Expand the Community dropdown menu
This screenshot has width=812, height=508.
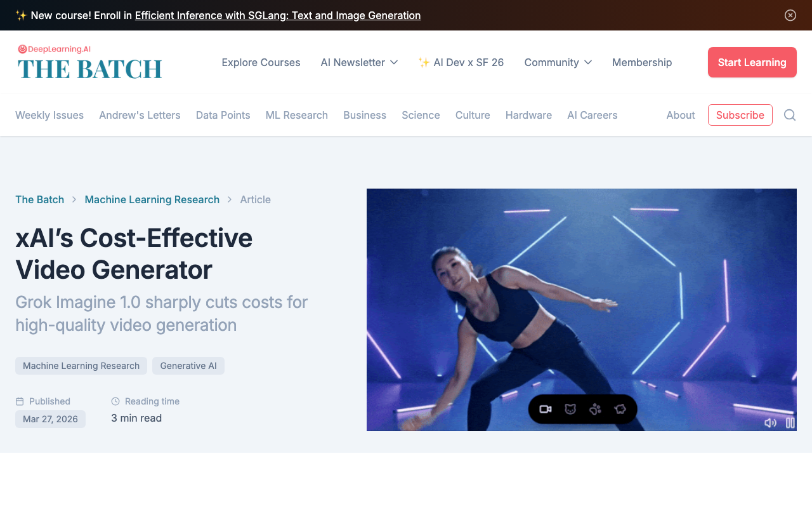558,62
